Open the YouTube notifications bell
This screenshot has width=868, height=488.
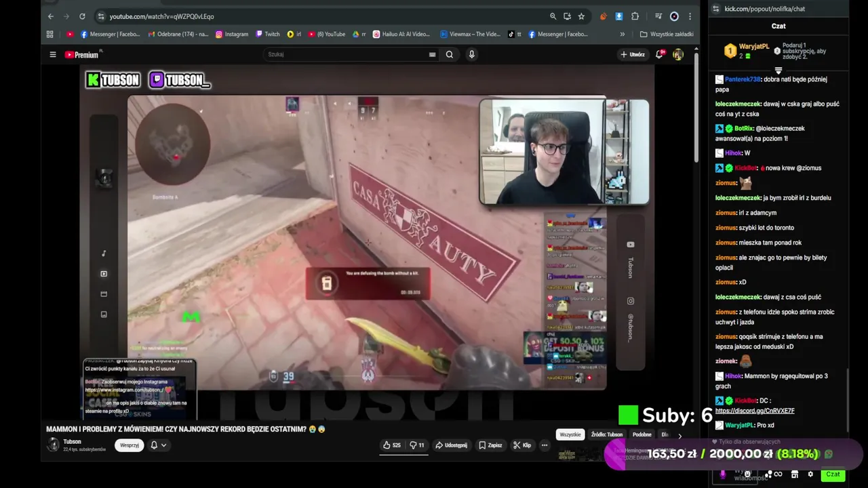pyautogui.click(x=659, y=54)
